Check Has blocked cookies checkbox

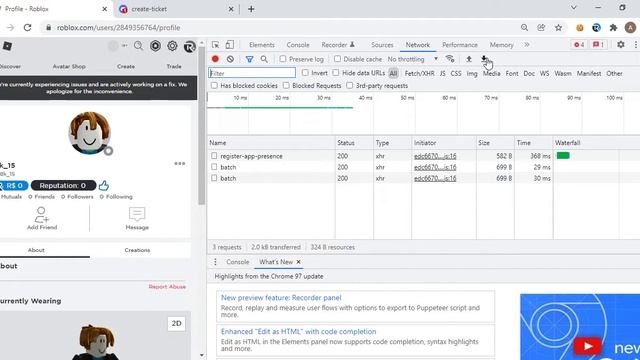(214, 85)
